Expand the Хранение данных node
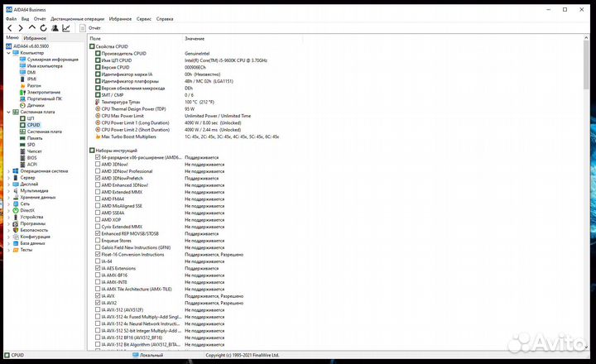Viewport: 596px width, 364px height. click(x=9, y=197)
